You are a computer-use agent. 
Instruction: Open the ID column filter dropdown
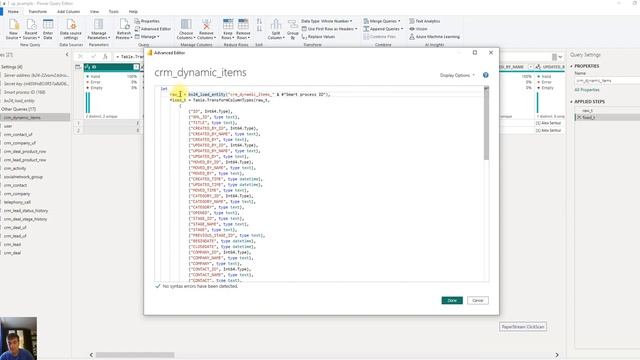(136, 67)
